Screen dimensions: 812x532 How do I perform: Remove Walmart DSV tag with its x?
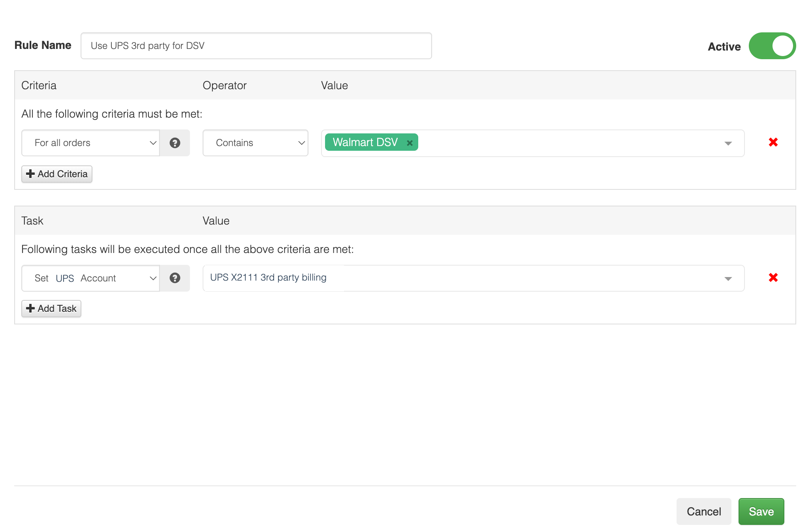(410, 143)
